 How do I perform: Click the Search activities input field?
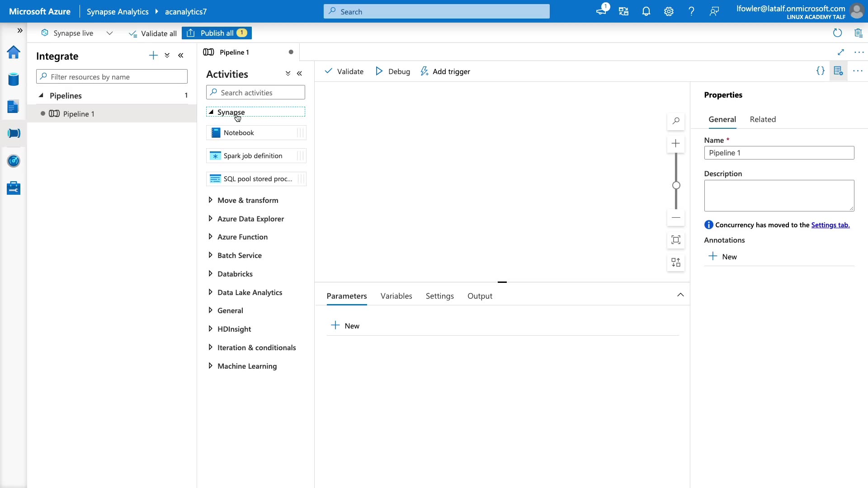pyautogui.click(x=256, y=93)
